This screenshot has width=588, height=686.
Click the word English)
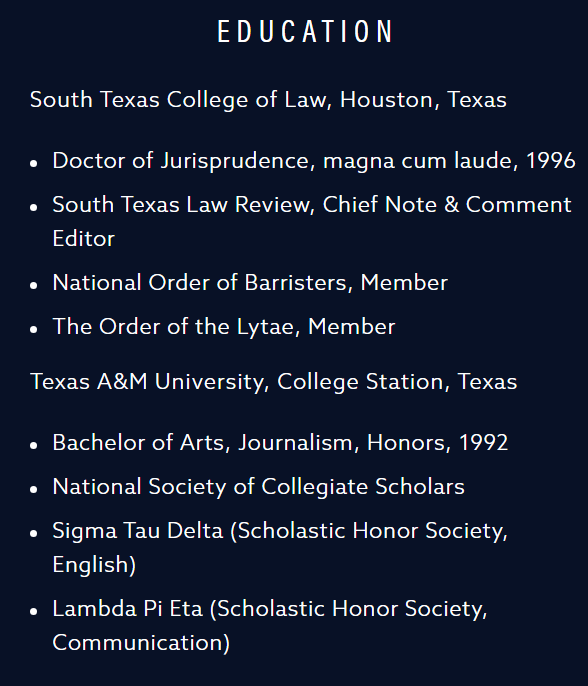coord(94,565)
